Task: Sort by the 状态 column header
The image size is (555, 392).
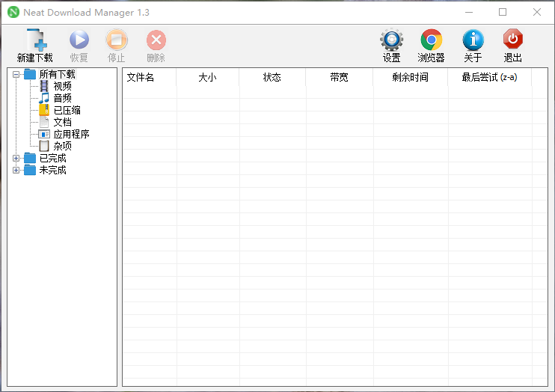Action: point(272,77)
